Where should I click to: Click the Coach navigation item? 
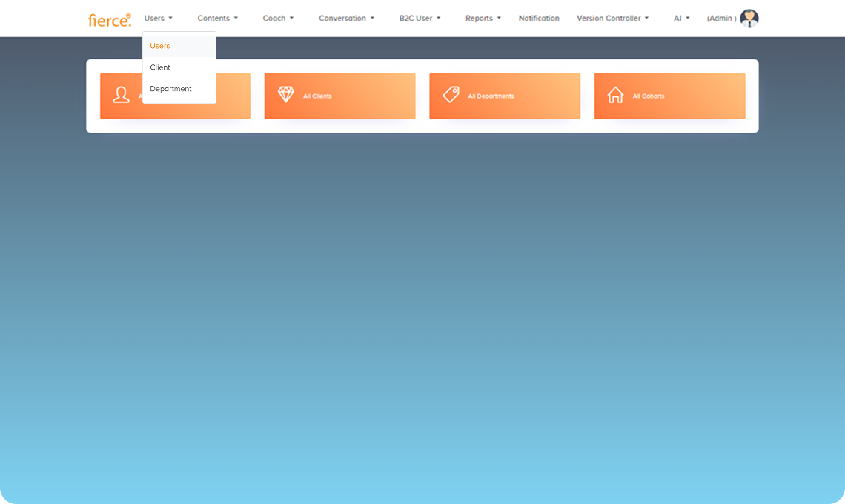point(277,18)
